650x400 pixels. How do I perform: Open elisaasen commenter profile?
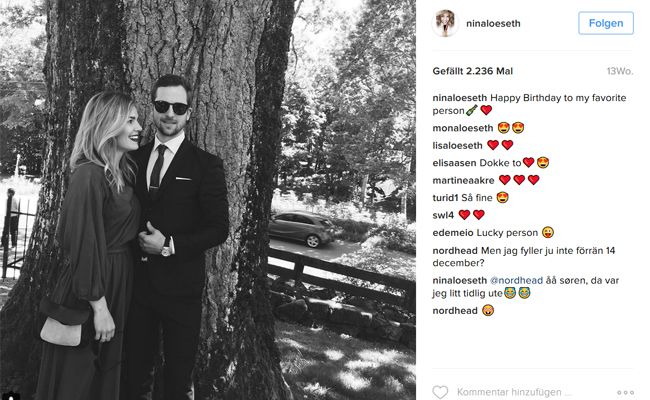[454, 163]
